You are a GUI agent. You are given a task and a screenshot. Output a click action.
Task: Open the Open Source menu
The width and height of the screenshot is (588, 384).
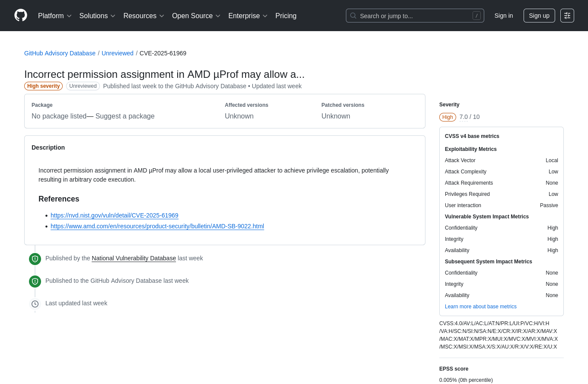196,16
